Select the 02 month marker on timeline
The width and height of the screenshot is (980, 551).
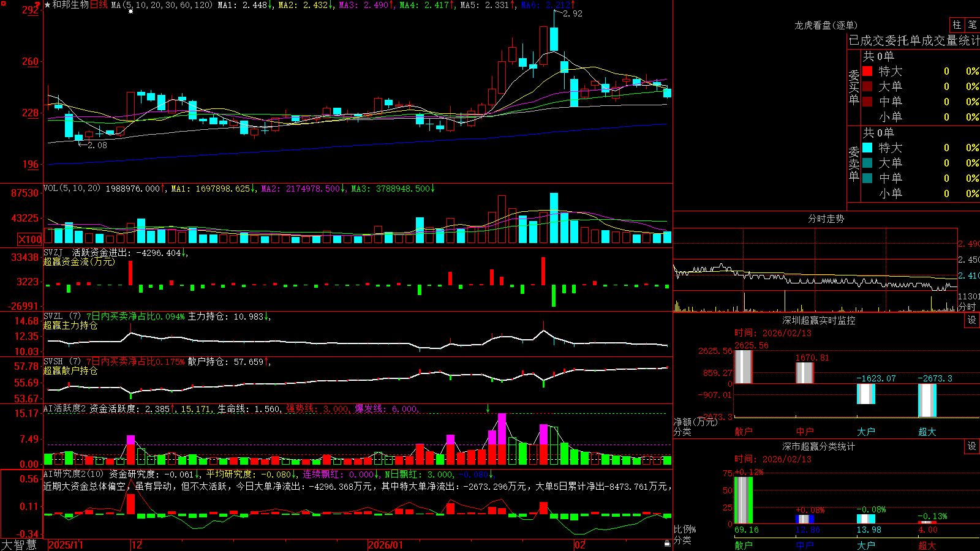[579, 545]
